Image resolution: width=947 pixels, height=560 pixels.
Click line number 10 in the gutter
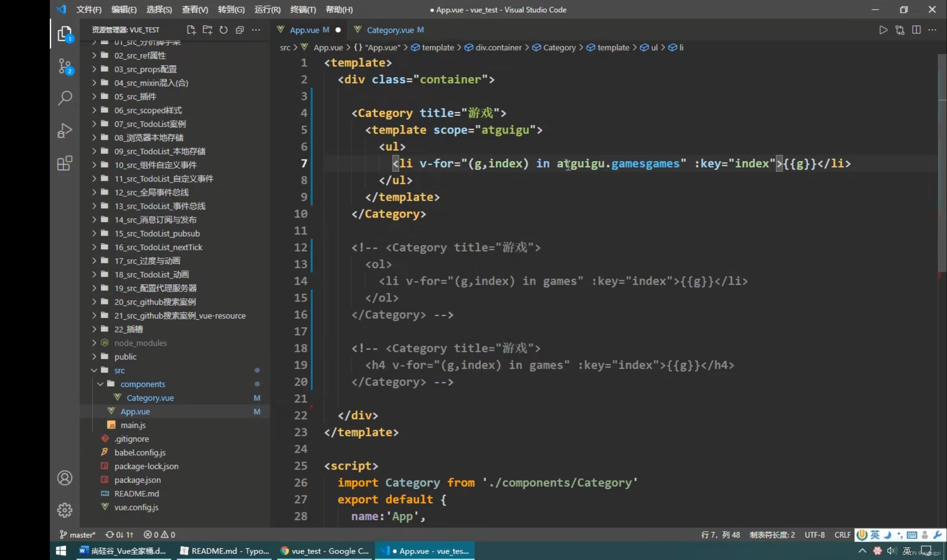coord(300,213)
